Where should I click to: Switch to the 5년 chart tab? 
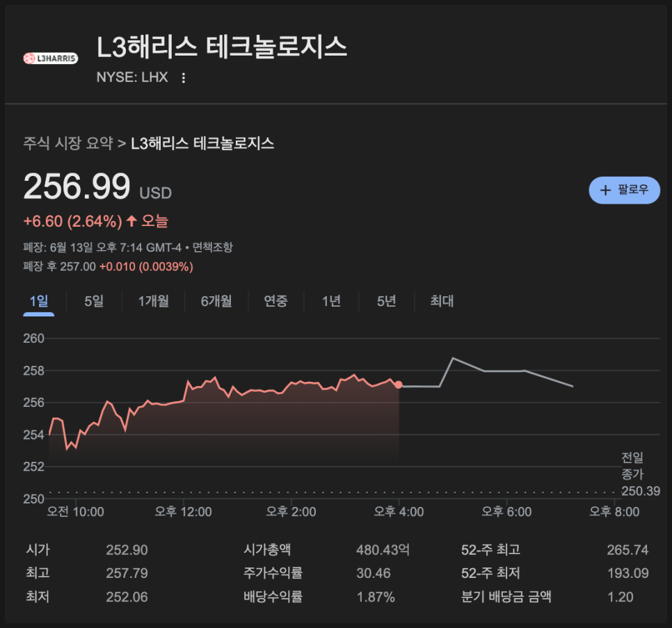[x=386, y=301]
